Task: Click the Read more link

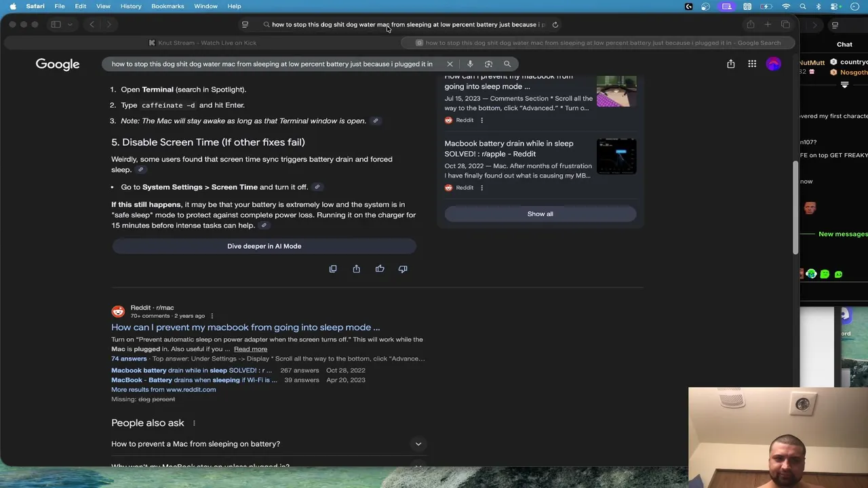Action: pyautogui.click(x=250, y=349)
